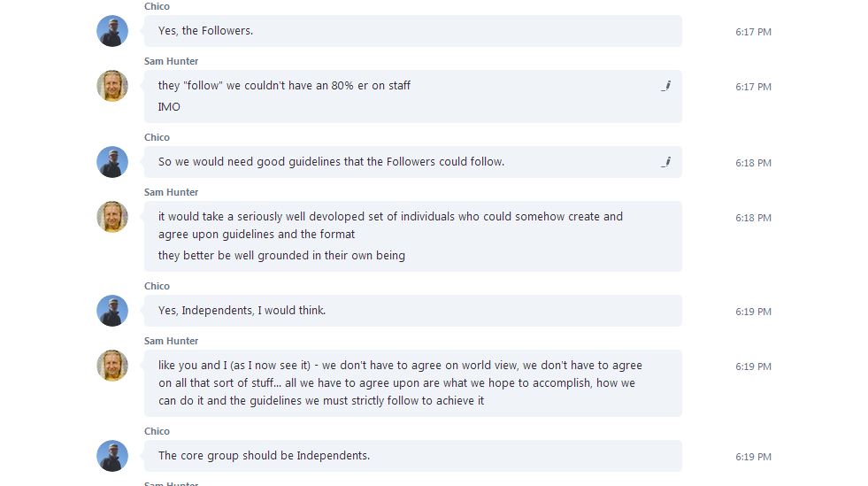Screen dimensions: 868x486
Task: Select the message "The core group should be Independents."
Action: coord(264,456)
